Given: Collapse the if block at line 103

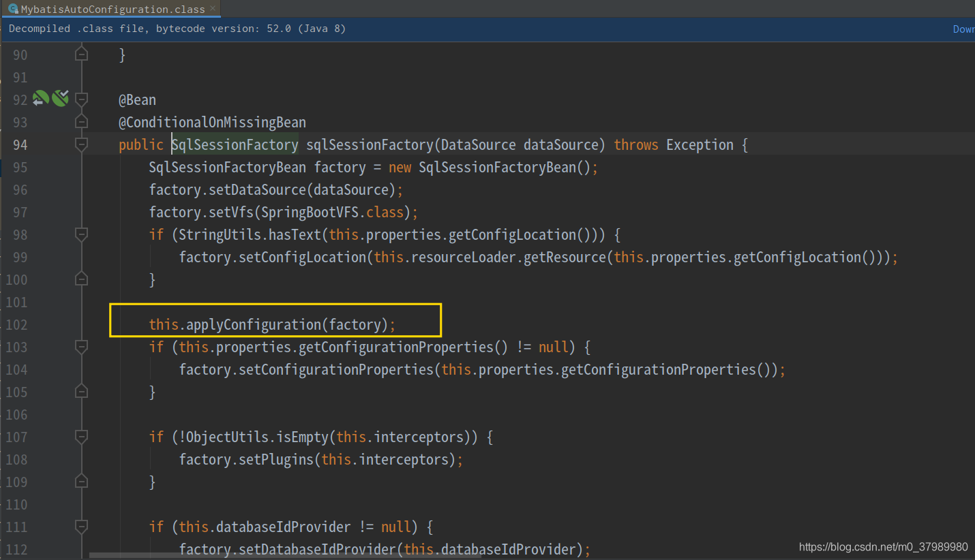Looking at the screenshot, I should coord(81,347).
